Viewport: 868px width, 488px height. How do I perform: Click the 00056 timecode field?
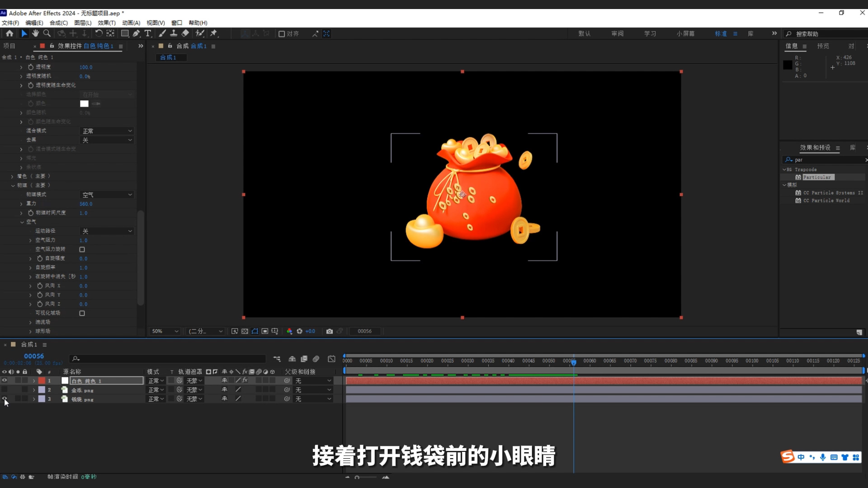pos(34,356)
